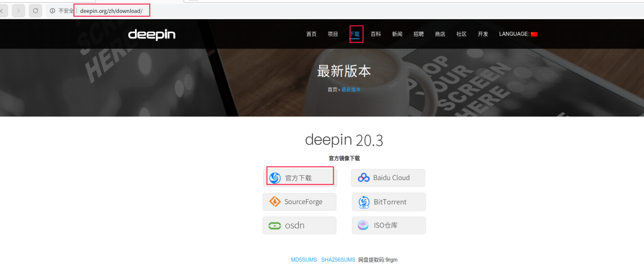644x269 pixels.
Task: Click the green osdn logo icon
Action: point(275,226)
